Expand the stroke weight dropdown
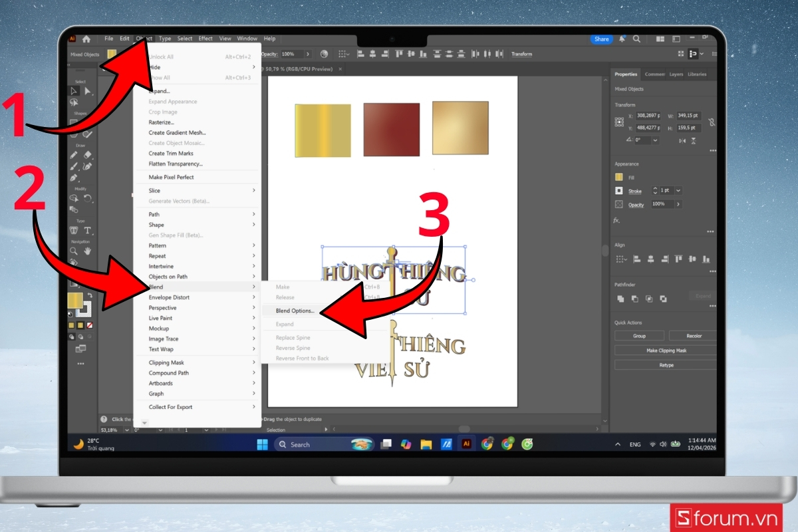 [x=677, y=190]
